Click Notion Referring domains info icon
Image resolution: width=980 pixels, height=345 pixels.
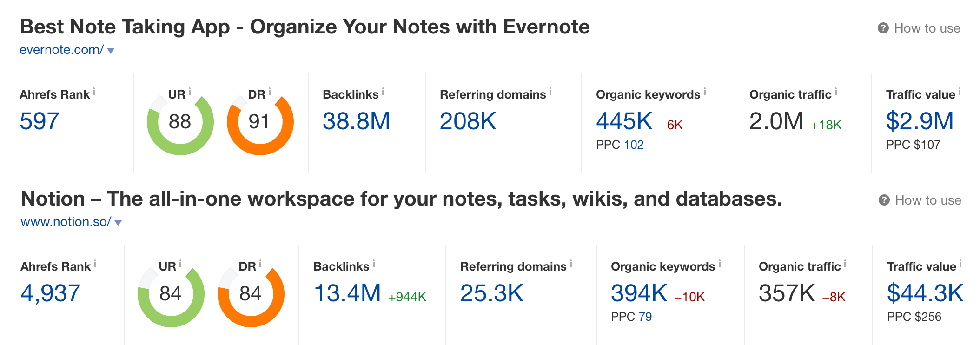[x=571, y=264]
